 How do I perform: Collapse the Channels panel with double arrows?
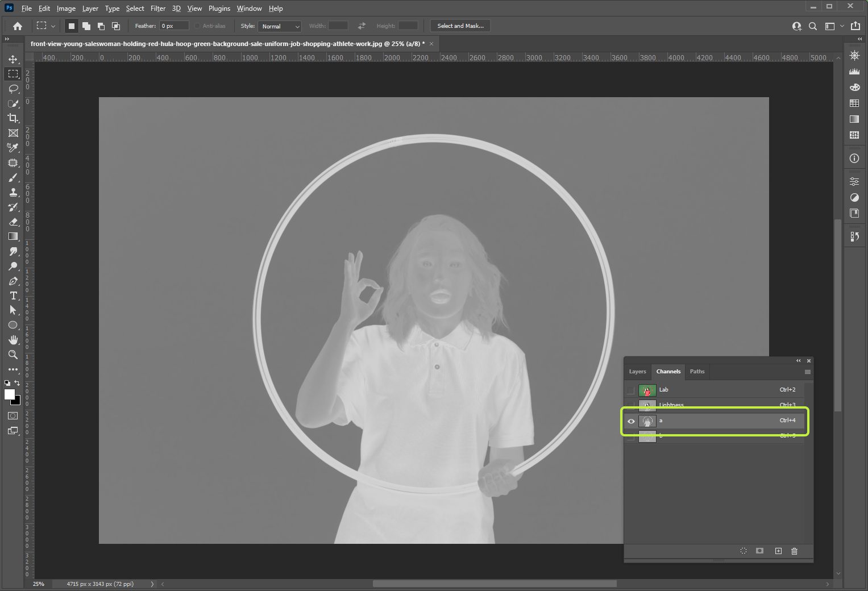(799, 361)
